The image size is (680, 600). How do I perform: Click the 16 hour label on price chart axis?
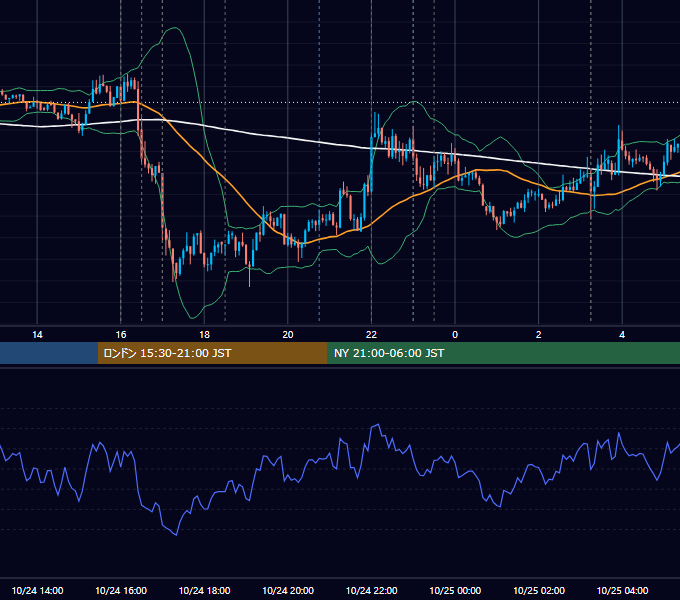[x=121, y=335]
